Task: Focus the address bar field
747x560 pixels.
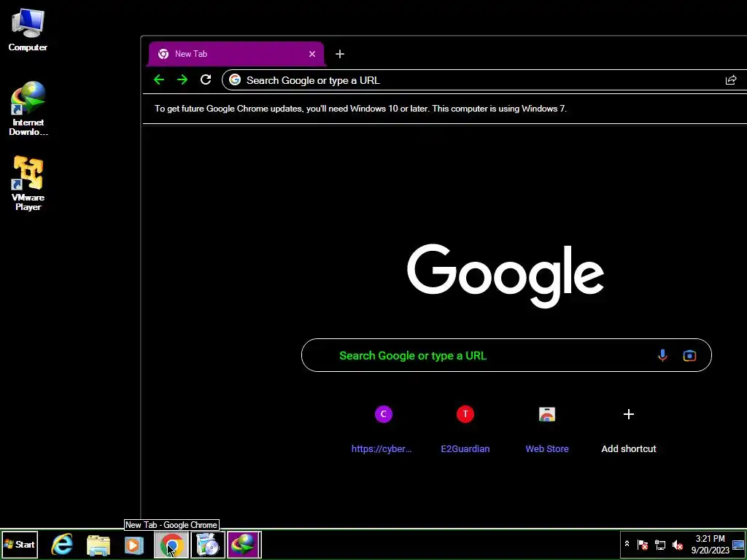Action: 484,80
